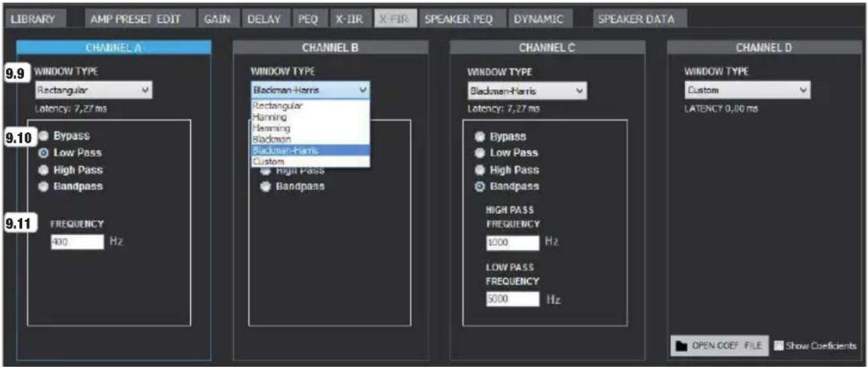Select the CHANNEL C header
The width and height of the screenshot is (868, 367).
547,48
